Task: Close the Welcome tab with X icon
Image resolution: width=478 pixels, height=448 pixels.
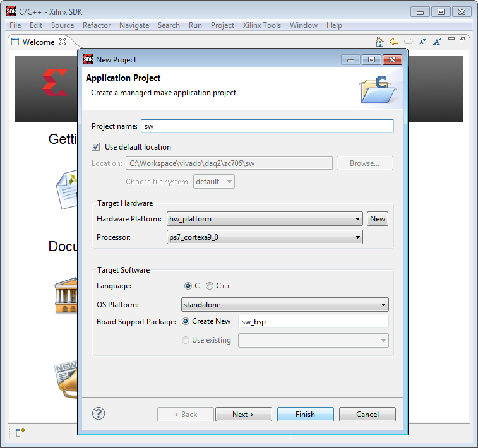Action: coord(63,42)
